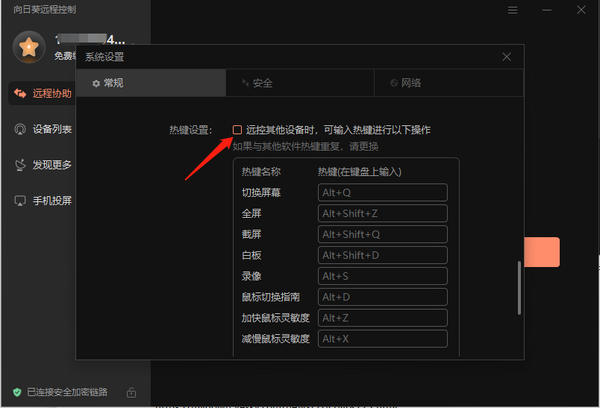Click the orange button behind the dialog
Viewport: 600px width, 408px height.
click(542, 252)
